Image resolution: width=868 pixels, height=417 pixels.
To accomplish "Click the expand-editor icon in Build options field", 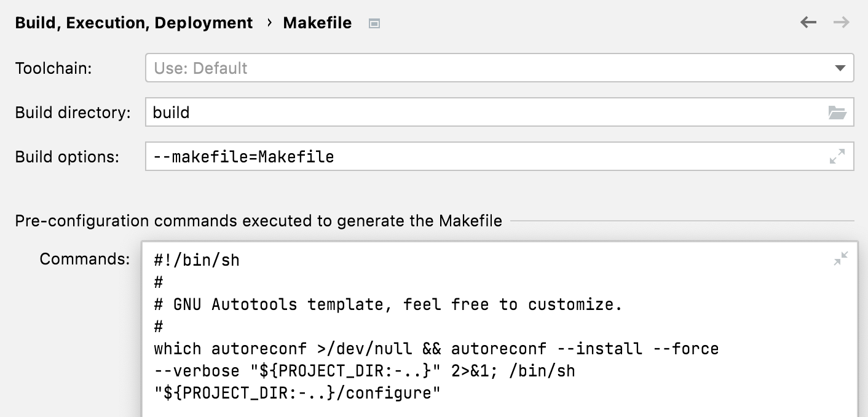I will 837,156.
